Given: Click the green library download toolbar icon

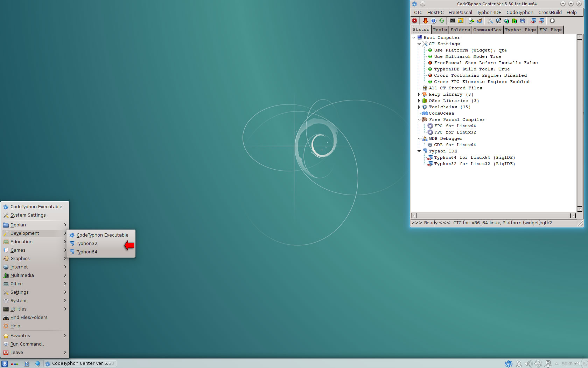Looking at the screenshot, I should point(514,21).
